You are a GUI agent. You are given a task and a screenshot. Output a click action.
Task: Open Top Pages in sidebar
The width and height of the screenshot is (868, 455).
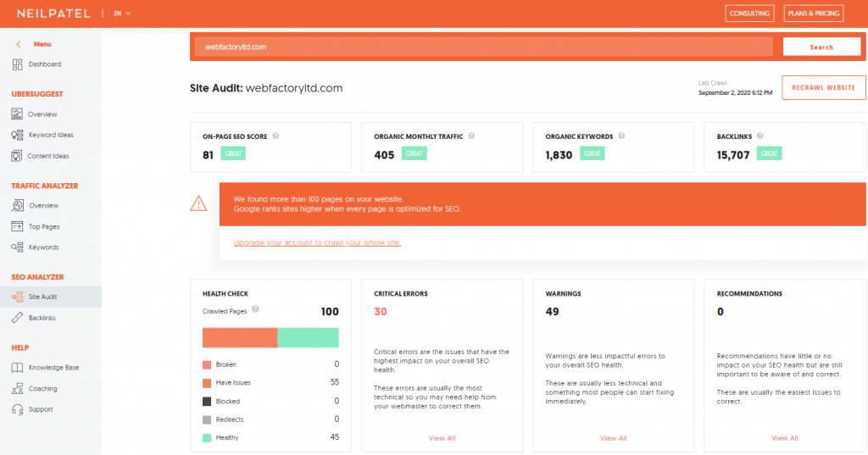(x=44, y=226)
